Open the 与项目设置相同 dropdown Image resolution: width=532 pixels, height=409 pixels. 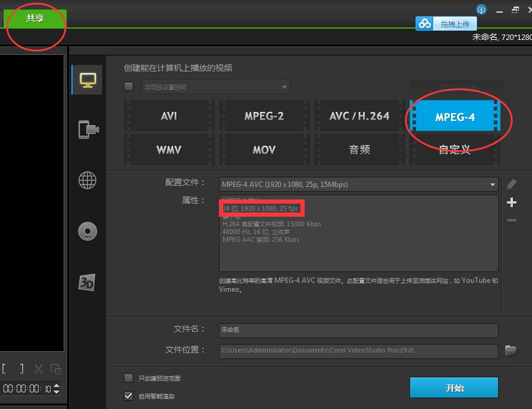216,87
